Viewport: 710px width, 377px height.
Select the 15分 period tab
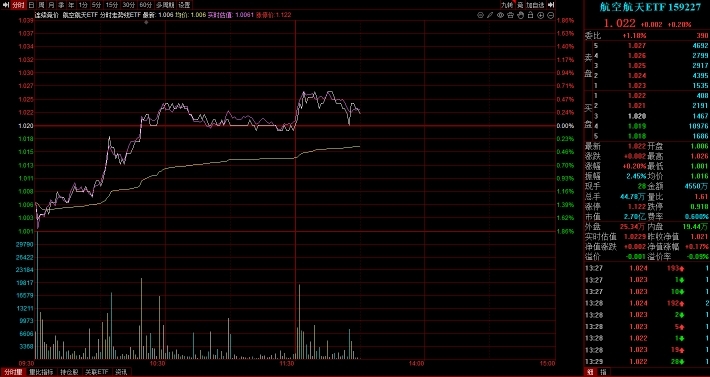[x=111, y=5]
